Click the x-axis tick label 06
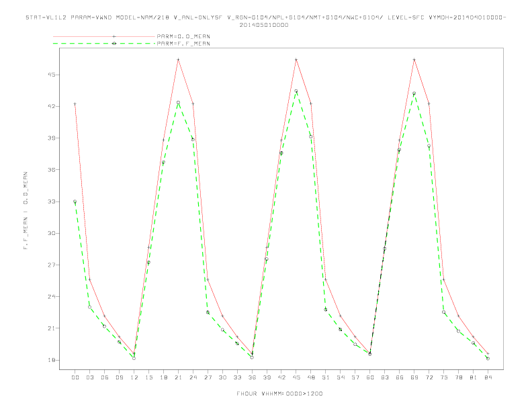This screenshot has width=532, height=411. [105, 377]
